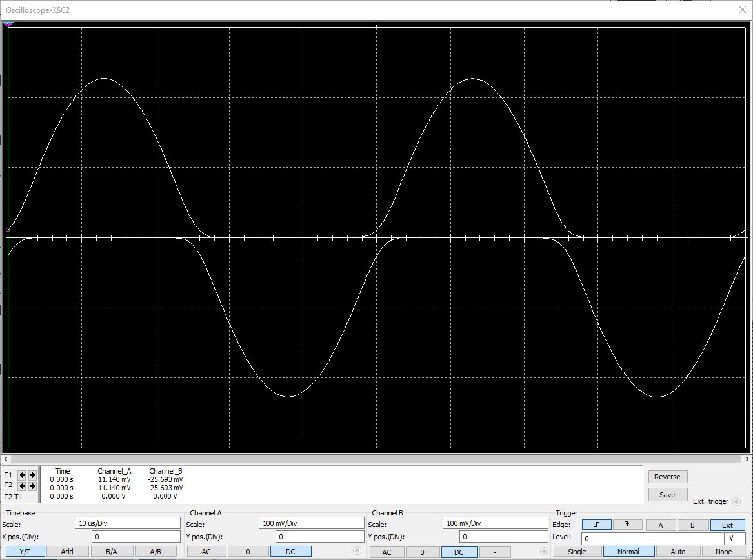Choose None trigger mode
This screenshot has width=753, height=560.
coord(724,552)
